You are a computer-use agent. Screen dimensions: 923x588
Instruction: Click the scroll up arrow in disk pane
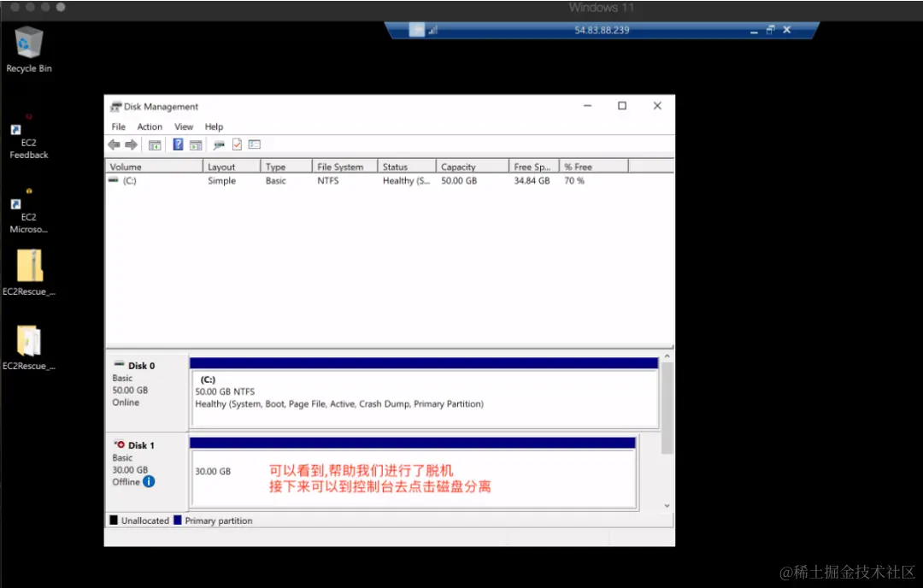pyautogui.click(x=667, y=356)
